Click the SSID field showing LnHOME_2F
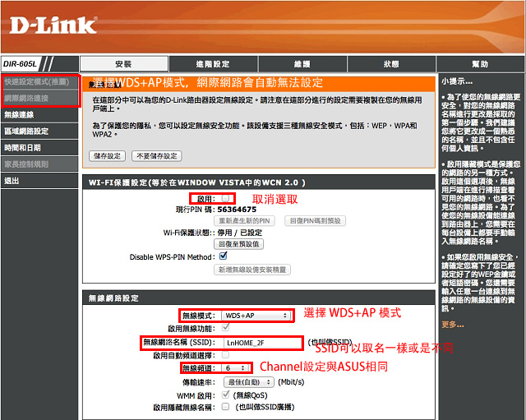The height and width of the screenshot is (420, 526). click(263, 343)
